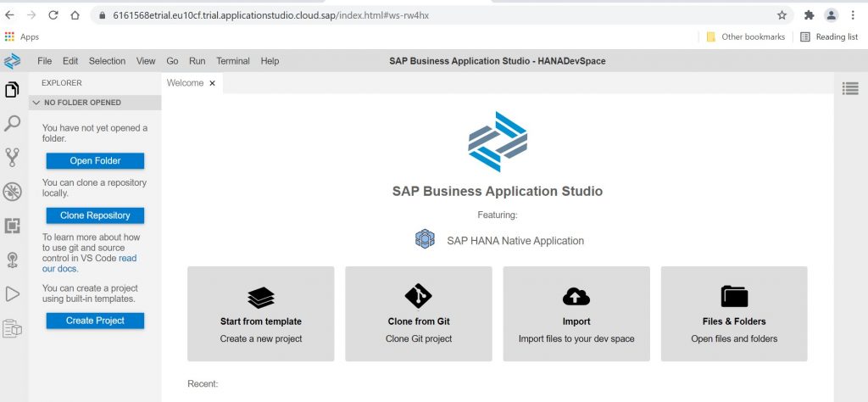The height and width of the screenshot is (402, 868).
Task: Click the Create Project button
Action: (x=95, y=320)
